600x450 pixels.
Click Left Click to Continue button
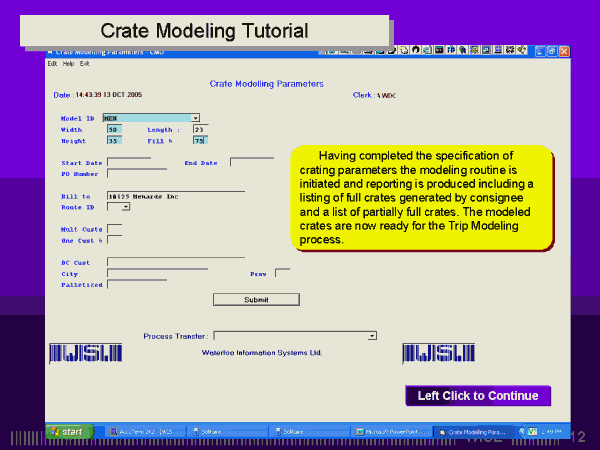(477, 396)
